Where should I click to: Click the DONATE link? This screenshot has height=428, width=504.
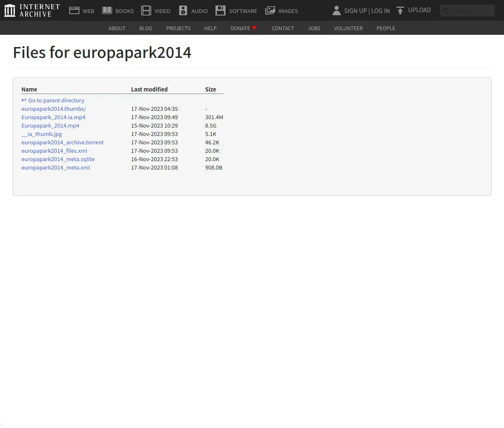click(x=240, y=29)
